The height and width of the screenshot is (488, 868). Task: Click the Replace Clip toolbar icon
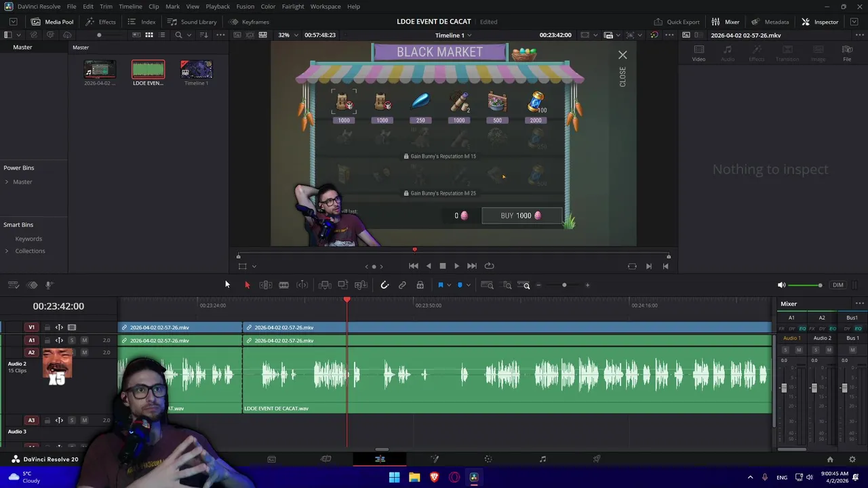pos(361,285)
